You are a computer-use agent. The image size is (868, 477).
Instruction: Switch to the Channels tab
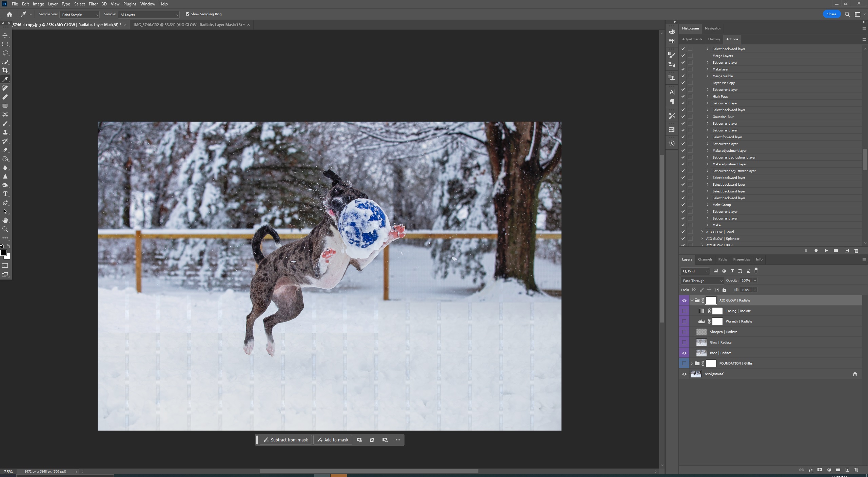[705, 260]
